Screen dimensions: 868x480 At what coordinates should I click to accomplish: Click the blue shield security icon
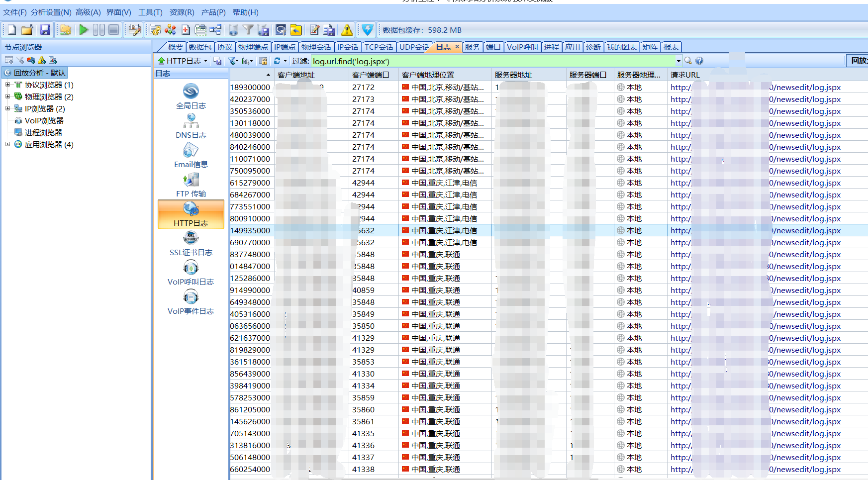pyautogui.click(x=368, y=30)
